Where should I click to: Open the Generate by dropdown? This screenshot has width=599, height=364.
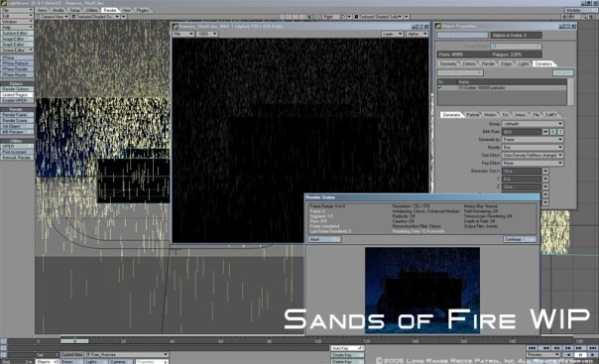click(533, 140)
